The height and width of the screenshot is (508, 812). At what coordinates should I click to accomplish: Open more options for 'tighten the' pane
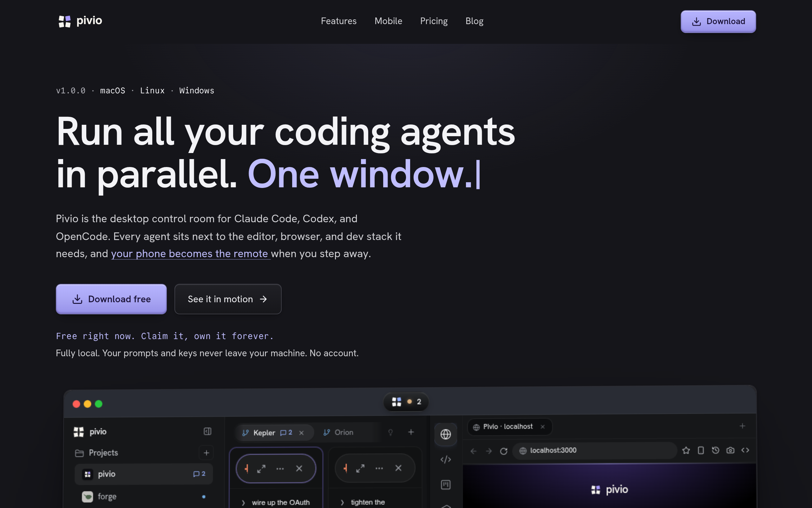click(x=379, y=468)
